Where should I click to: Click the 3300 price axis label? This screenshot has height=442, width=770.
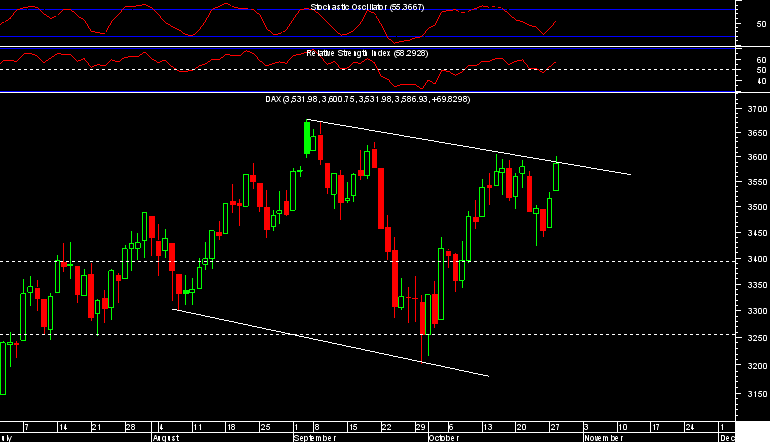[757, 311]
